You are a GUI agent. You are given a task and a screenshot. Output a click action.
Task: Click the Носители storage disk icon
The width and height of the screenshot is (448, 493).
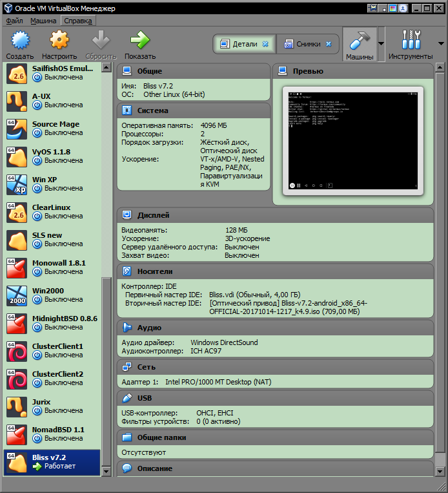[127, 271]
